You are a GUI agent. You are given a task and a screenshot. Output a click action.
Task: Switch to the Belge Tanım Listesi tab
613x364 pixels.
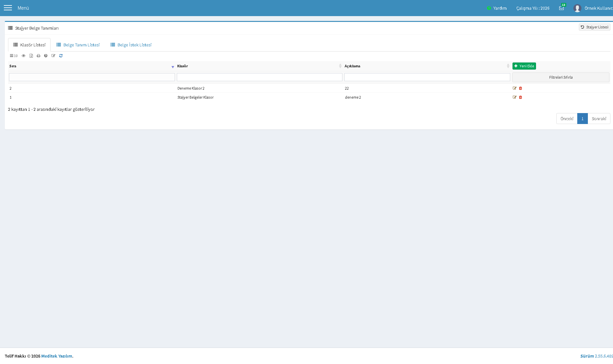click(78, 45)
